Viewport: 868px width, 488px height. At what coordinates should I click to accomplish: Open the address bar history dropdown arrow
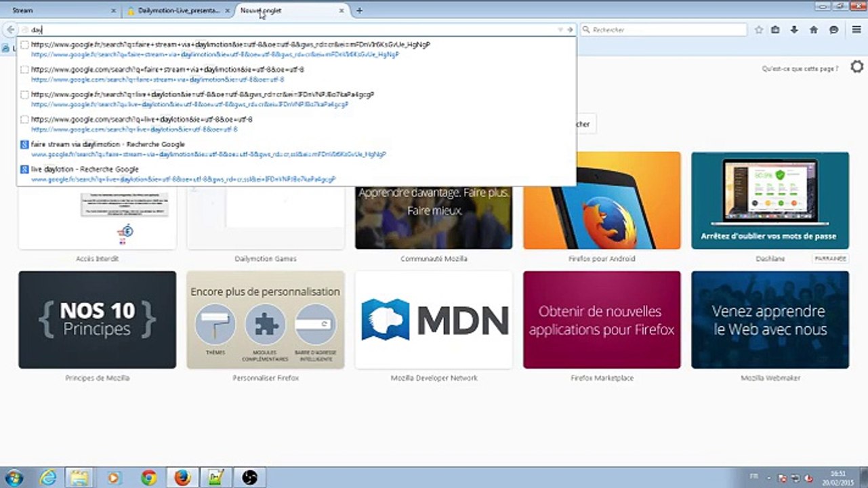point(560,30)
